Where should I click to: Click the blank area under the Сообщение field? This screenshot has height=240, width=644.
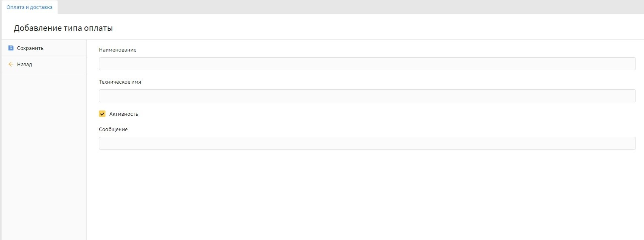click(x=365, y=191)
